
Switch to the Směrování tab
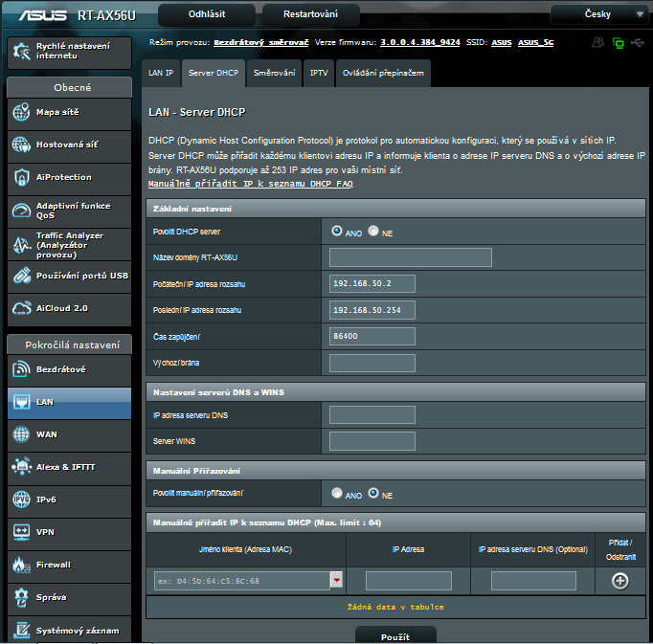coord(274,73)
